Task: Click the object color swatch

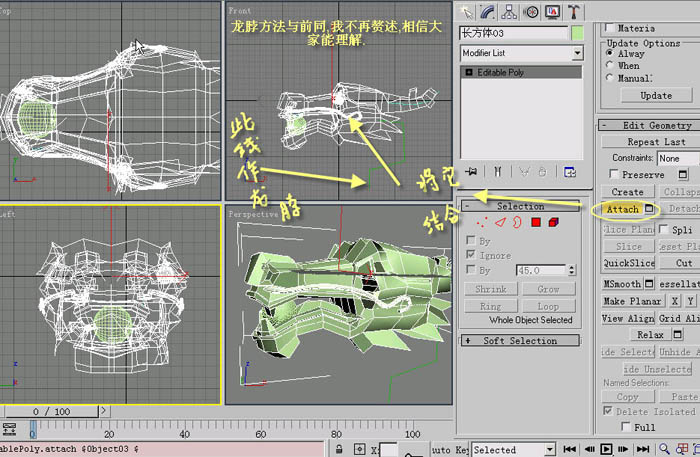Action: [x=577, y=33]
